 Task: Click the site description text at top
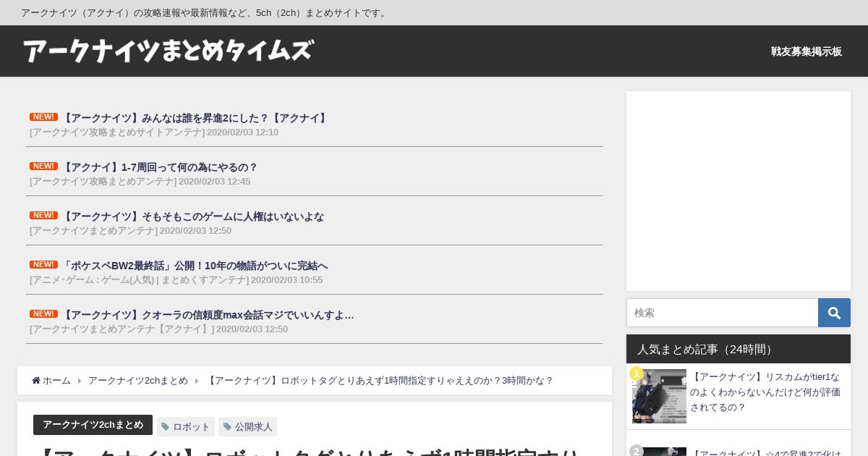pyautogui.click(x=205, y=12)
